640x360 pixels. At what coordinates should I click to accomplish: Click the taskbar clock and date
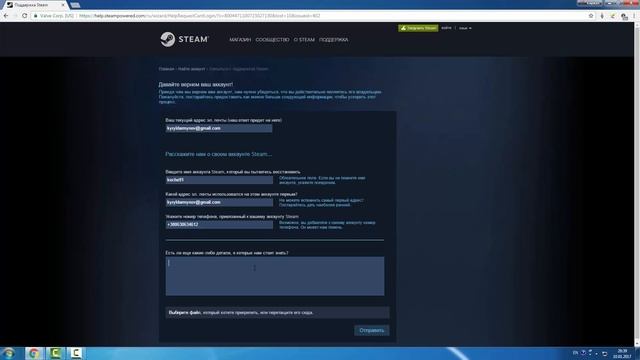pos(622,353)
